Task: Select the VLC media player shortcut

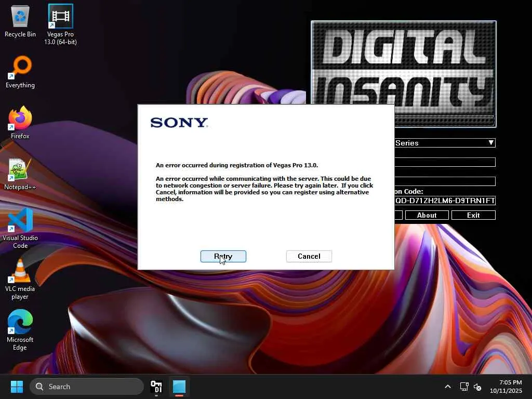Action: point(20,279)
